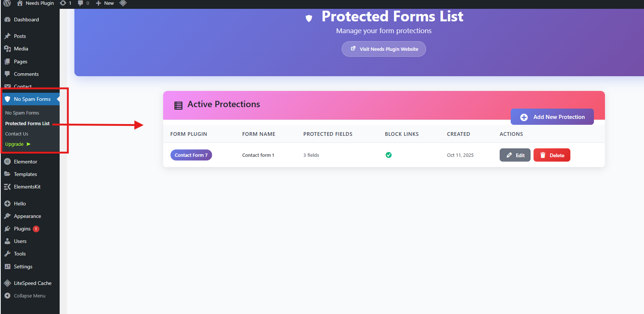
Task: Click the Contact Form 7 plugin badge
Action: [191, 155]
